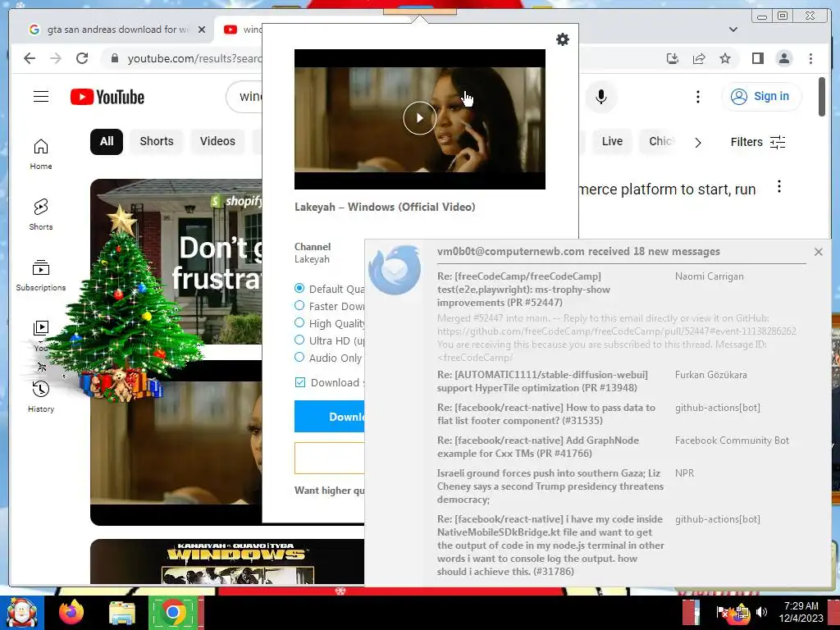Open History in the YouTube sidebar
The height and width of the screenshot is (630, 840).
[41, 397]
